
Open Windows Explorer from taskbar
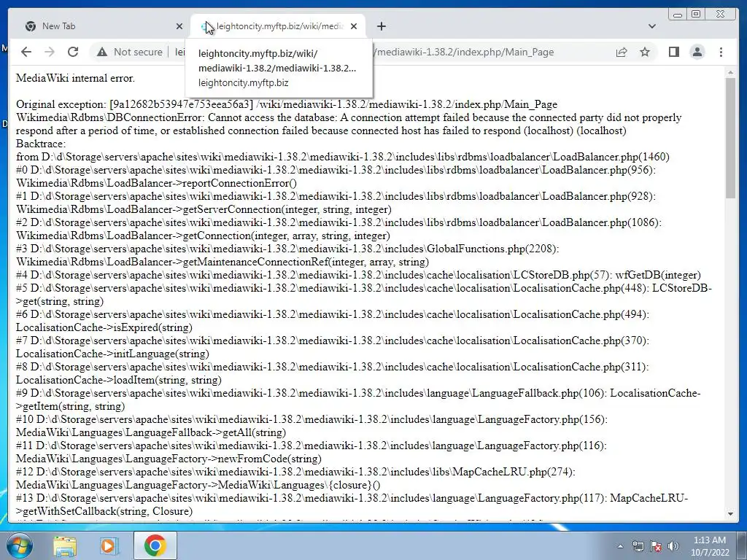(64, 545)
